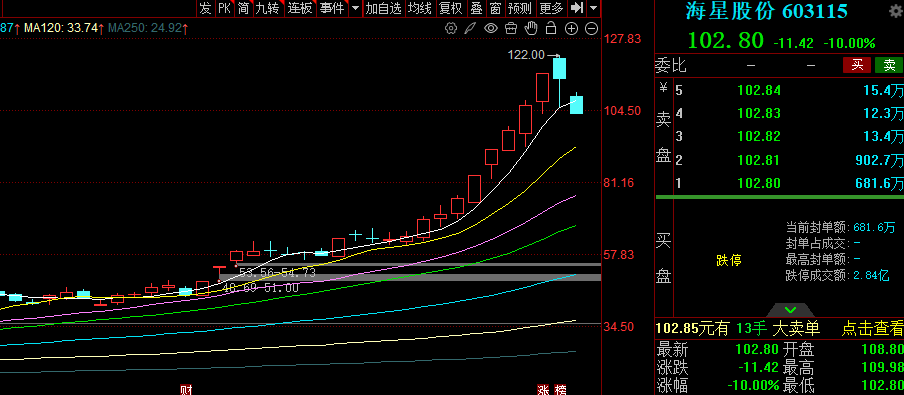Toggle the 九转 indicator
This screenshot has width=904, height=395.
point(268,8)
